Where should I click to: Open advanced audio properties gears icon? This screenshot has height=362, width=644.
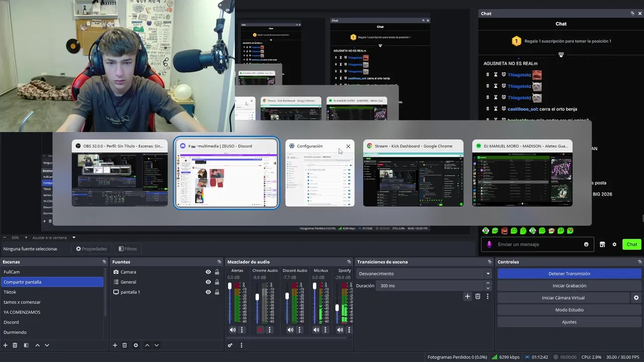pyautogui.click(x=230, y=345)
